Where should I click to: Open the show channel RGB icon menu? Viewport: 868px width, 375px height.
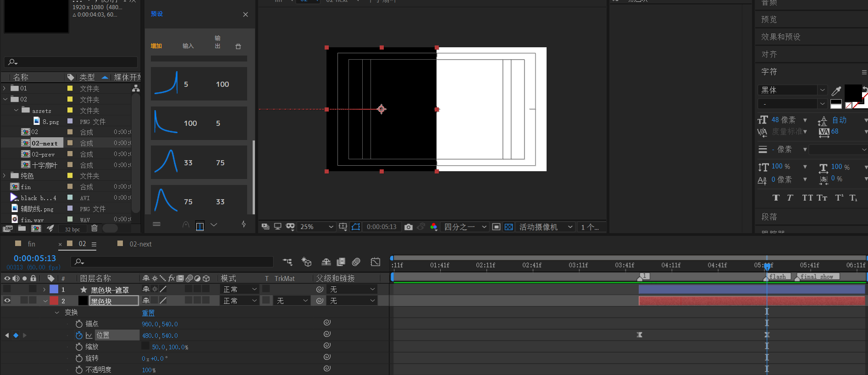[434, 227]
